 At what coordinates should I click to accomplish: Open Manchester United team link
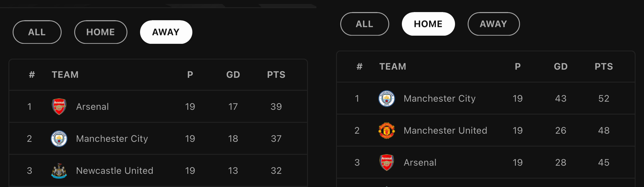tap(445, 130)
